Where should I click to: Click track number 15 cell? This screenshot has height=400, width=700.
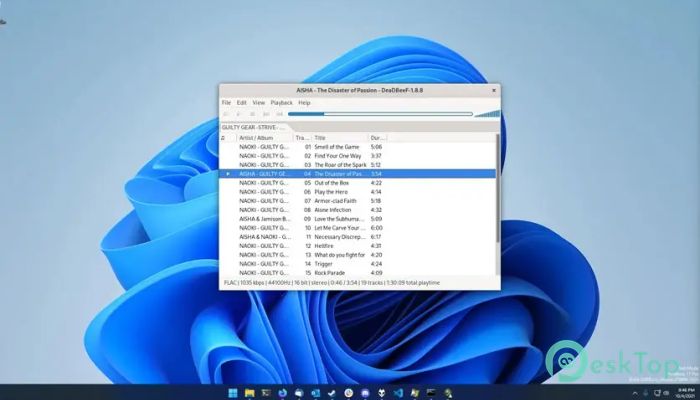(x=308, y=273)
